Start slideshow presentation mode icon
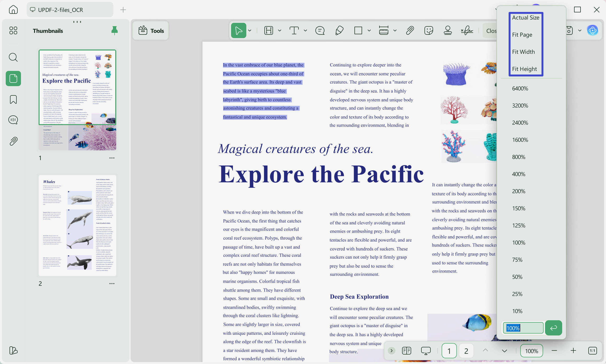The image size is (606, 364). (426, 351)
